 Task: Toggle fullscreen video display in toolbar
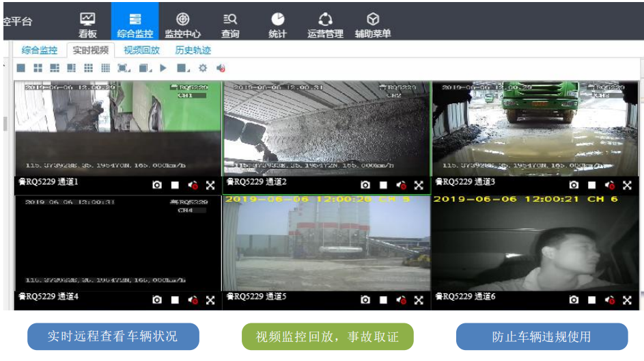tap(123, 68)
